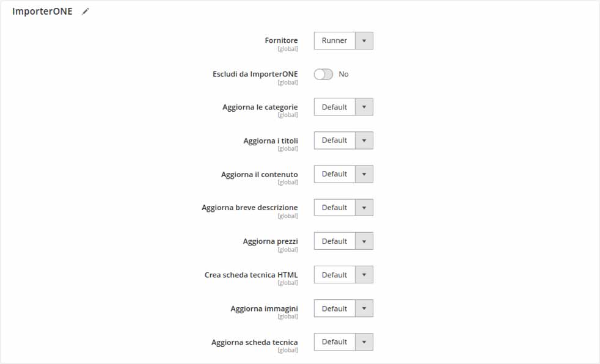Screen dimensions: 600x364
Task: Click the Aggiorna immagini label
Action: point(264,308)
